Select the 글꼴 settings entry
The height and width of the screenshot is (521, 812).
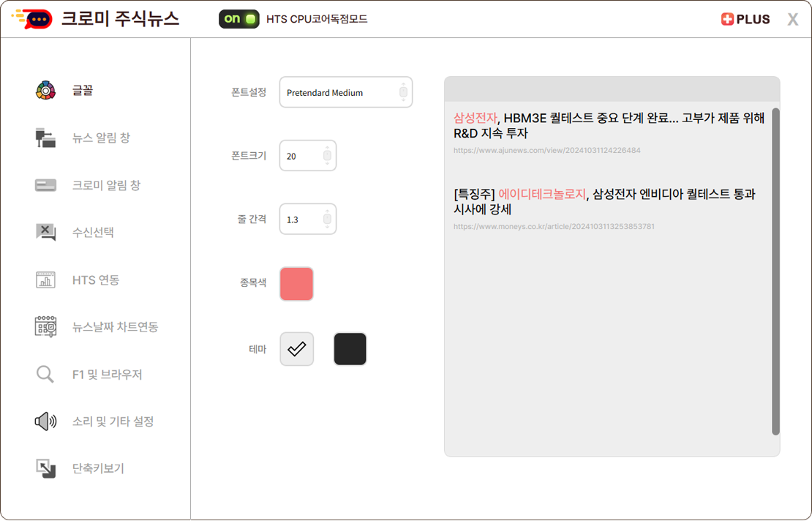pos(82,90)
